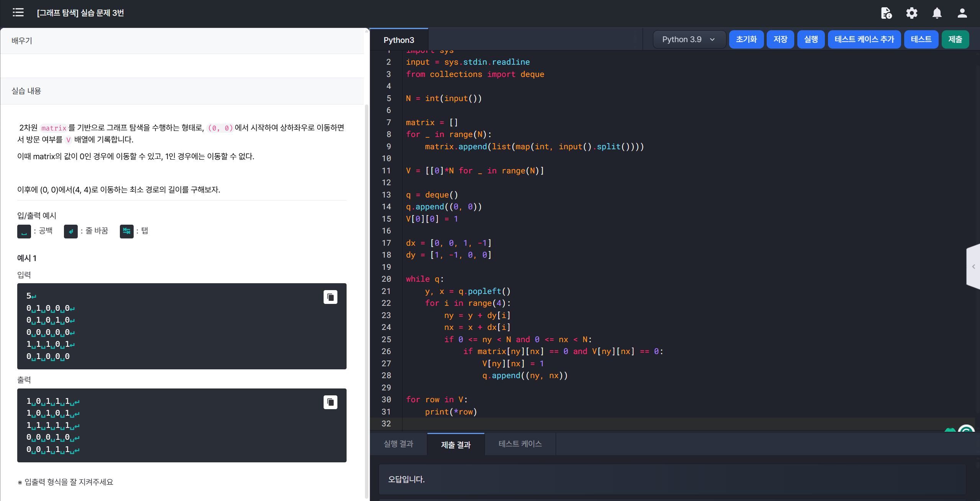Open the hamburger list menu
The image size is (980, 501).
(18, 13)
